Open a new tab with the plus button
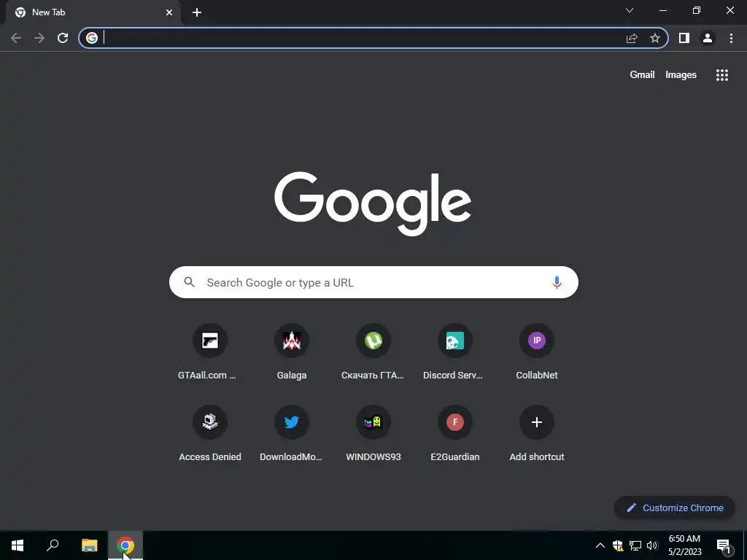The height and width of the screenshot is (560, 747). [x=197, y=12]
